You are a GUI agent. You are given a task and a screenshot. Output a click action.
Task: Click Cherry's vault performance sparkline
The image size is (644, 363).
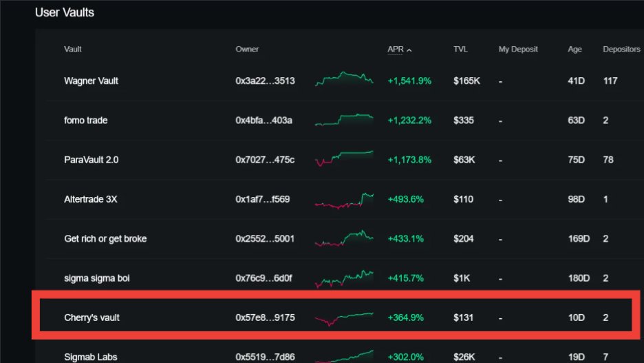click(x=344, y=319)
